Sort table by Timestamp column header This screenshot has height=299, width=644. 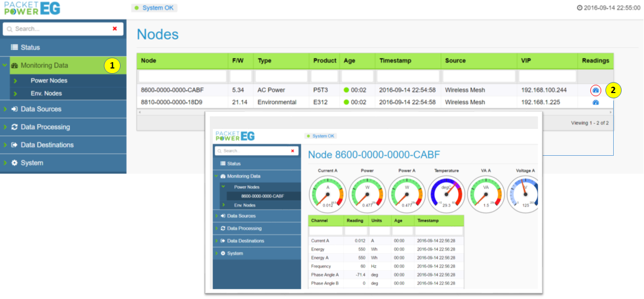pos(396,61)
